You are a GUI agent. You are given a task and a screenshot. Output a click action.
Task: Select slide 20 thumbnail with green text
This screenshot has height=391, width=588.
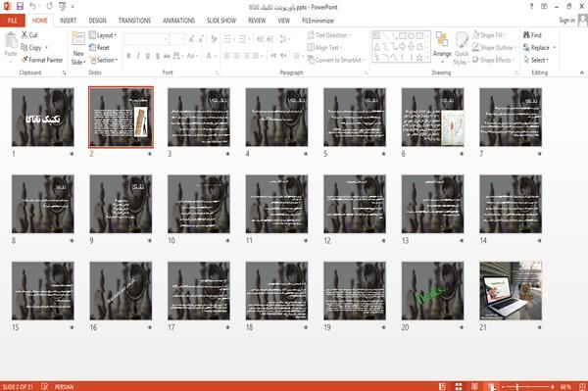pyautogui.click(x=432, y=290)
